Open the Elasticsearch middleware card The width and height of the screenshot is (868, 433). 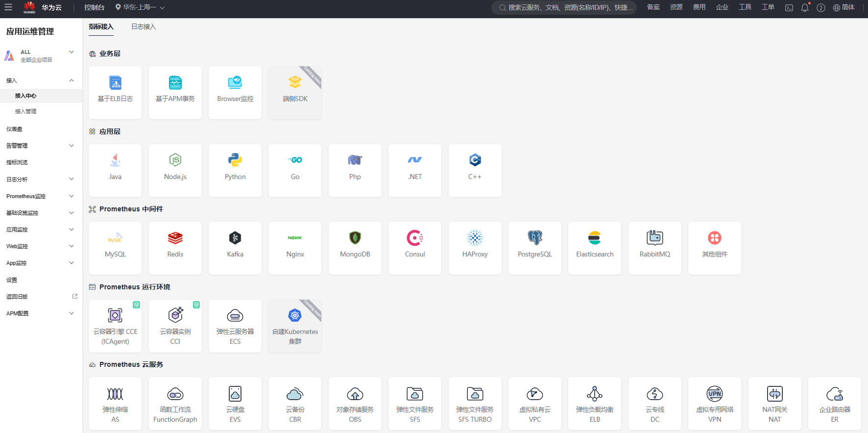pyautogui.click(x=595, y=248)
